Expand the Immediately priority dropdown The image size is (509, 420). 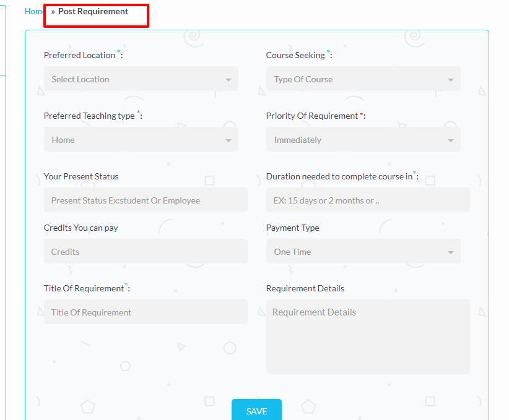click(363, 140)
